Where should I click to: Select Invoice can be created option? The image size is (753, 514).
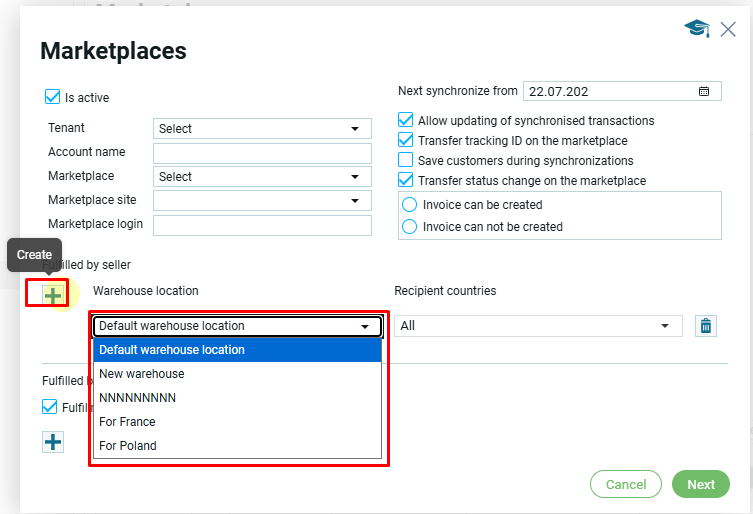point(409,205)
